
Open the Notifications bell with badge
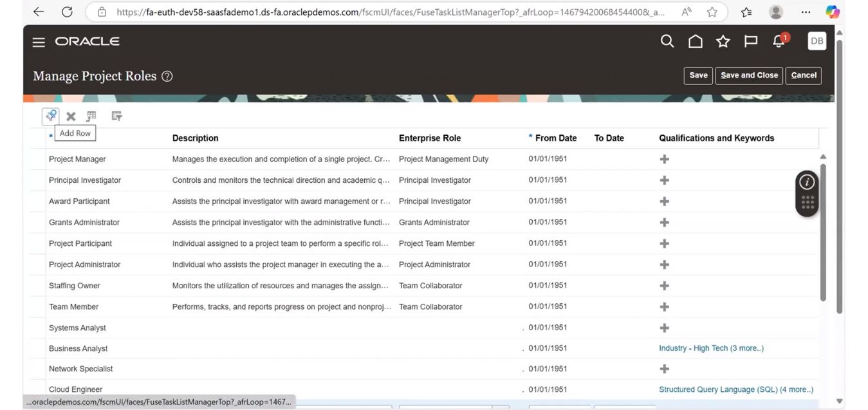(x=778, y=41)
